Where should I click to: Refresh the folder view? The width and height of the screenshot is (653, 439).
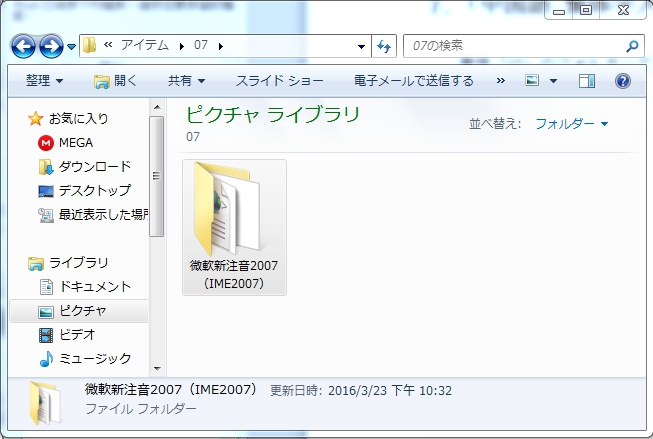point(384,46)
